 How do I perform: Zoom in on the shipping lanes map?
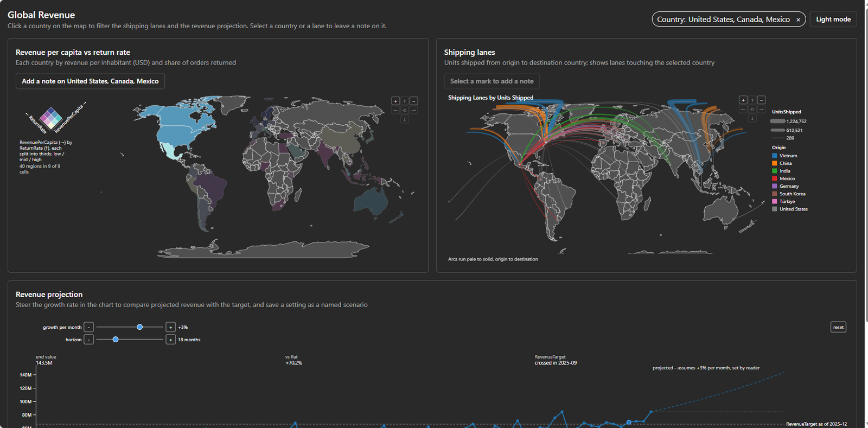tap(743, 100)
